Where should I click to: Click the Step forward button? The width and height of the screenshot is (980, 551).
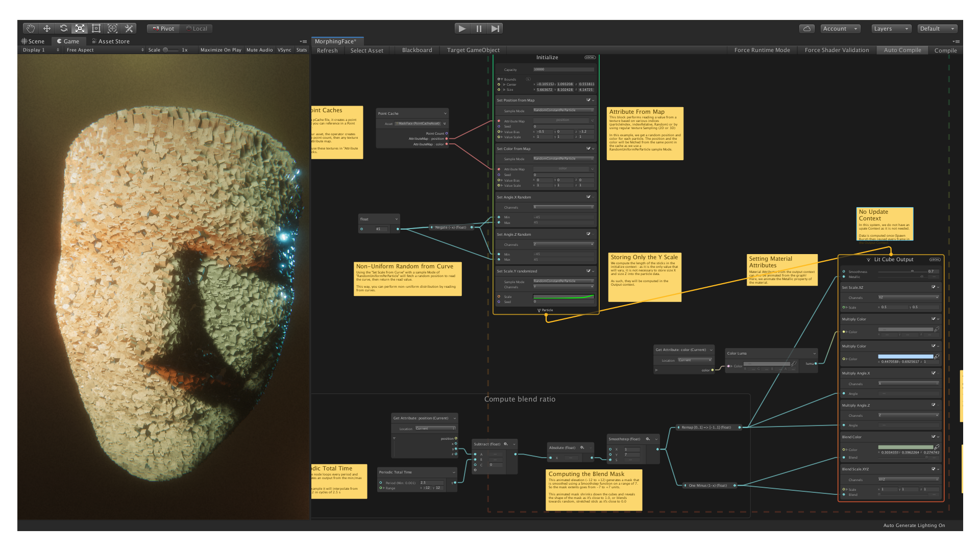pyautogui.click(x=495, y=29)
